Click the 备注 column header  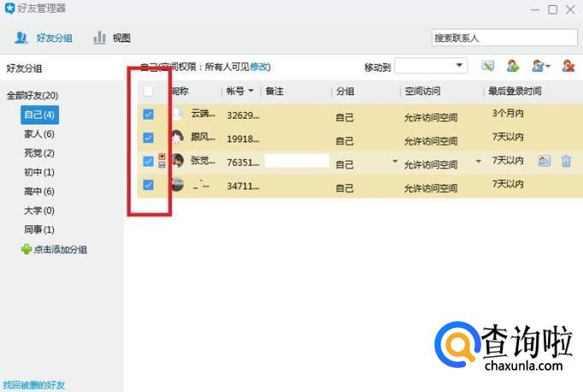[274, 91]
